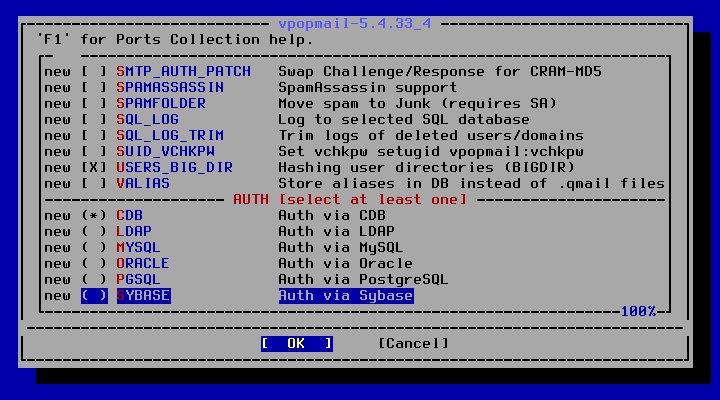
Task: Click description 'SpamAssassin support'
Action: pyautogui.click(x=368, y=88)
